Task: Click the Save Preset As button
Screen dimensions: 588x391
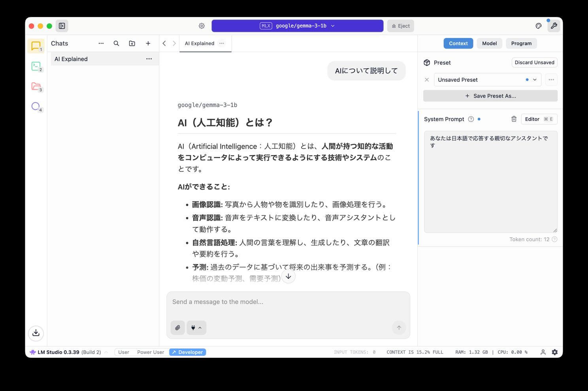Action: 490,96
